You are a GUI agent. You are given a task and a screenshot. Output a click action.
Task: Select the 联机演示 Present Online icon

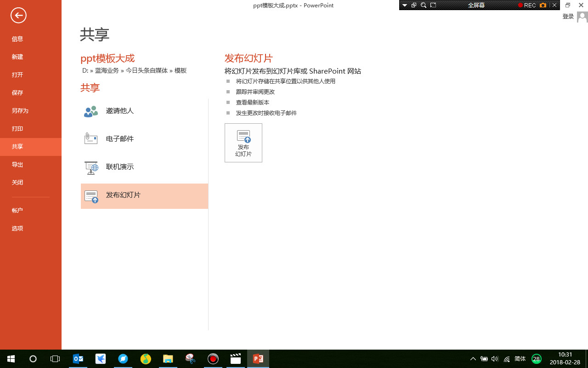point(91,167)
